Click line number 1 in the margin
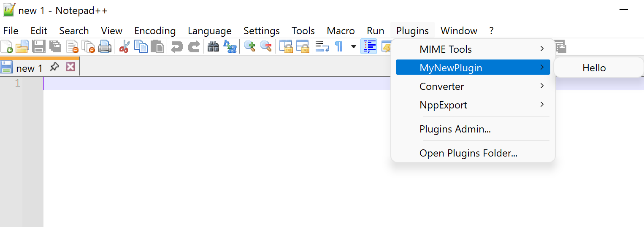The height and width of the screenshot is (227, 644). pos(18,84)
